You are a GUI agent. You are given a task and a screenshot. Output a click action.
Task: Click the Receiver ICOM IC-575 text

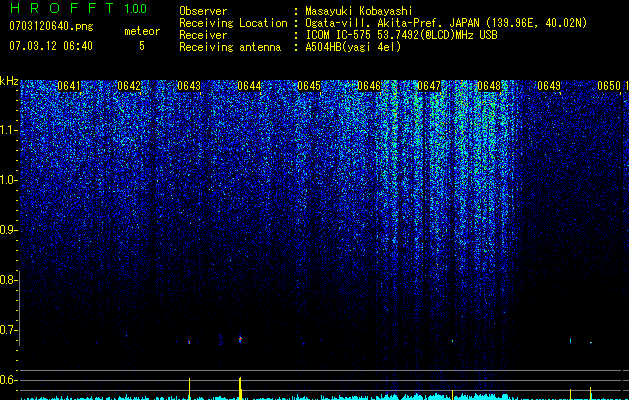click(x=402, y=35)
